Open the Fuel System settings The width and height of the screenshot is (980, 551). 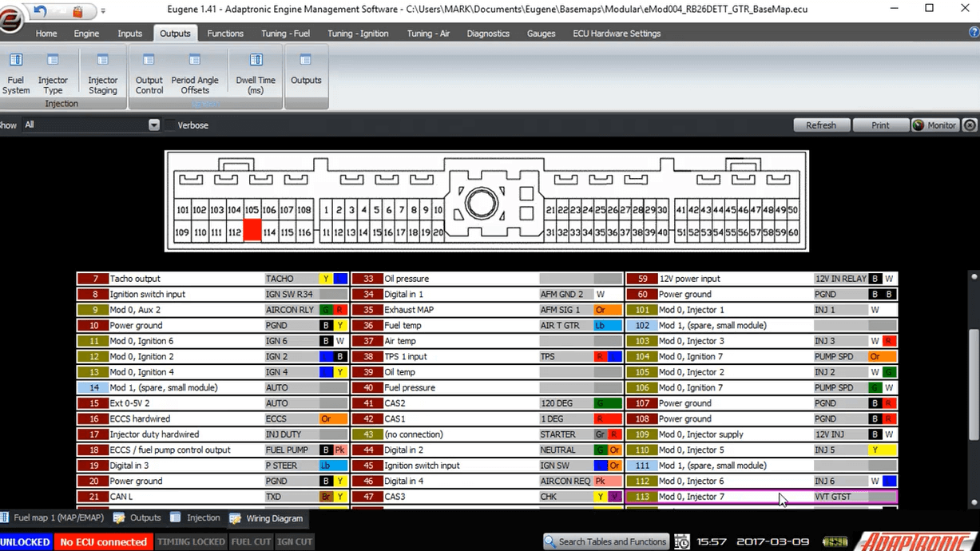coord(16,74)
